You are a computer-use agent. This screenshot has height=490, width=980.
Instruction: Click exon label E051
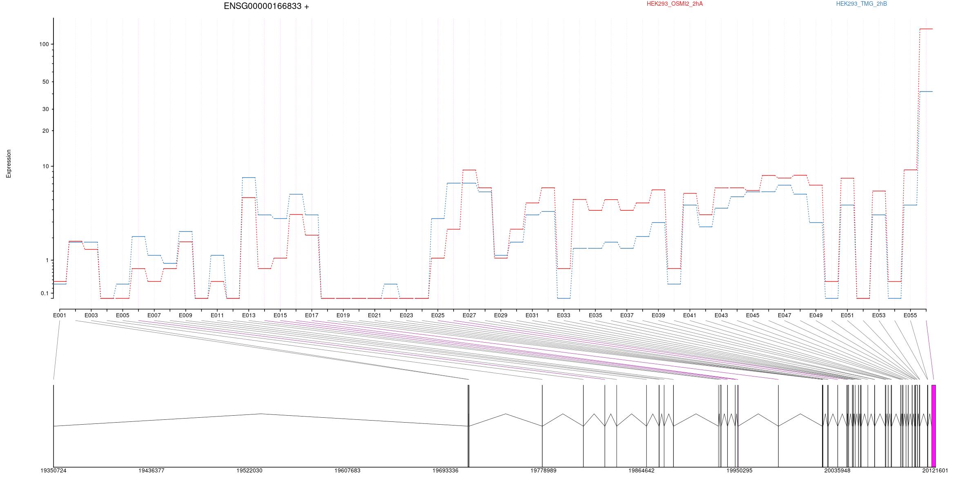(847, 315)
